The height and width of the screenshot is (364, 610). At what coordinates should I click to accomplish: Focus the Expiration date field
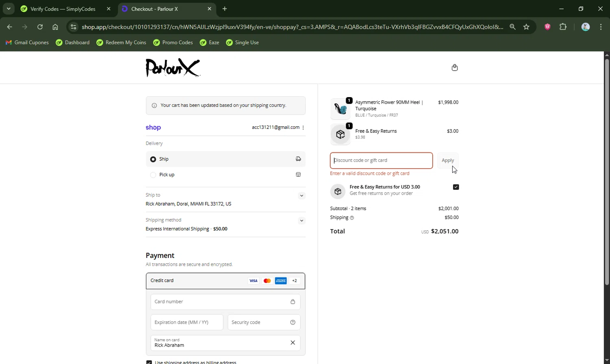187,323
